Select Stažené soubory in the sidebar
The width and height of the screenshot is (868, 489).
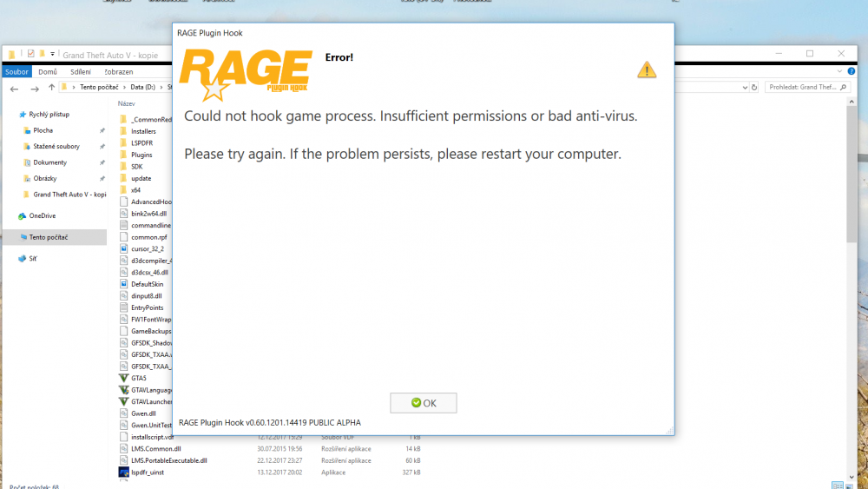[56, 146]
